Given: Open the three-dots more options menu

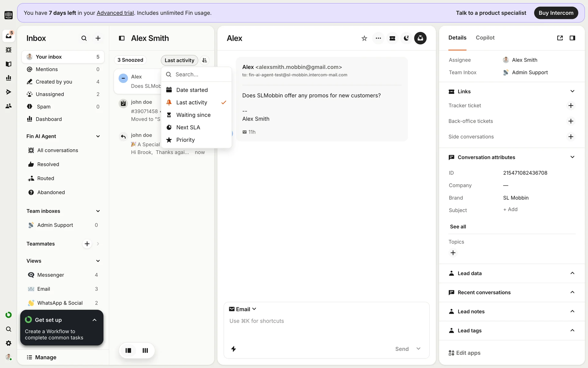Looking at the screenshot, I should 378,38.
